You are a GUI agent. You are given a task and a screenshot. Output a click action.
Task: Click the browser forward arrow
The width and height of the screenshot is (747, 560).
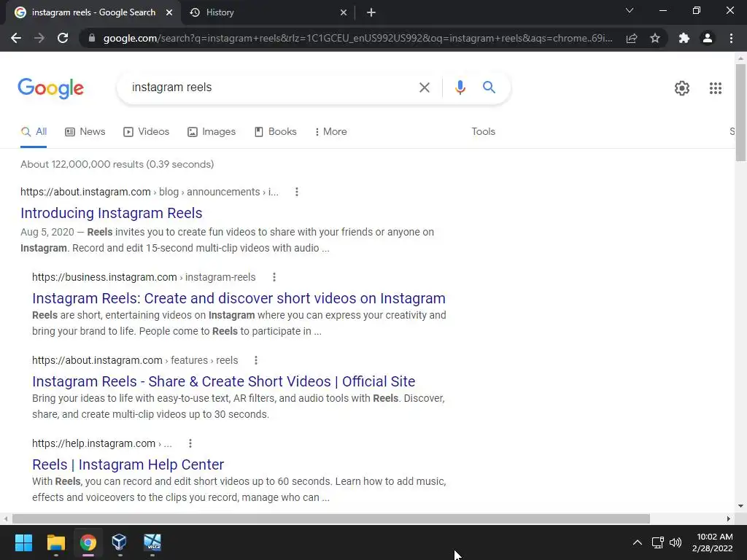39,38
